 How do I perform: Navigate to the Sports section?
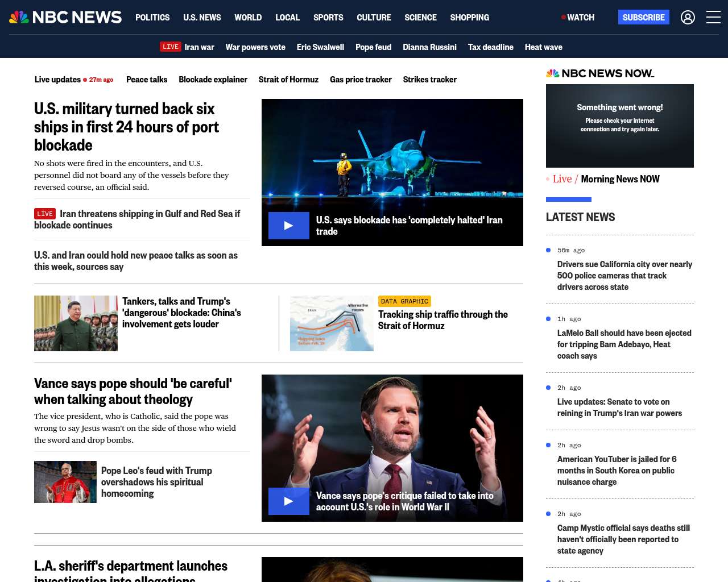pyautogui.click(x=328, y=18)
